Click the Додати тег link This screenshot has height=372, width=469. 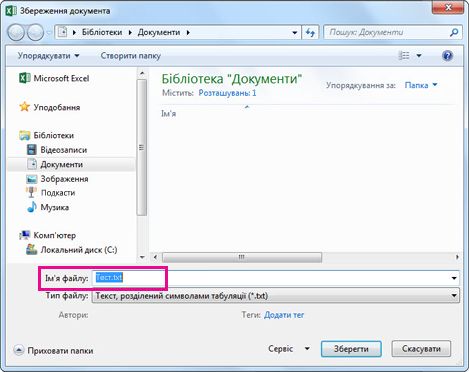coord(284,315)
